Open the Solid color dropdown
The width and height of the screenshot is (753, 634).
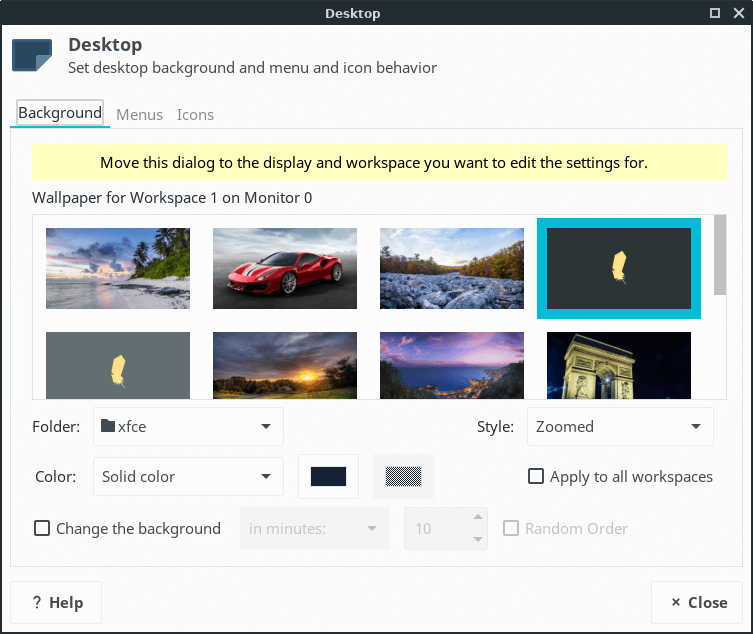(188, 477)
